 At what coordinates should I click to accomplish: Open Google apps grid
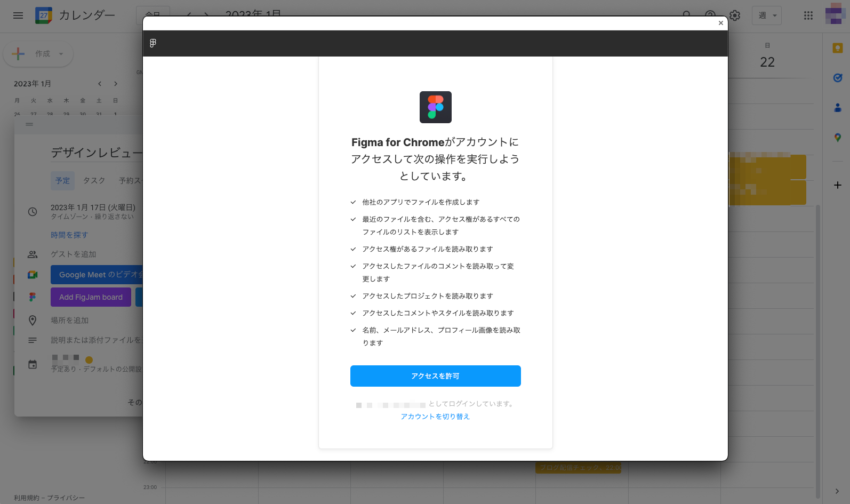tap(808, 15)
